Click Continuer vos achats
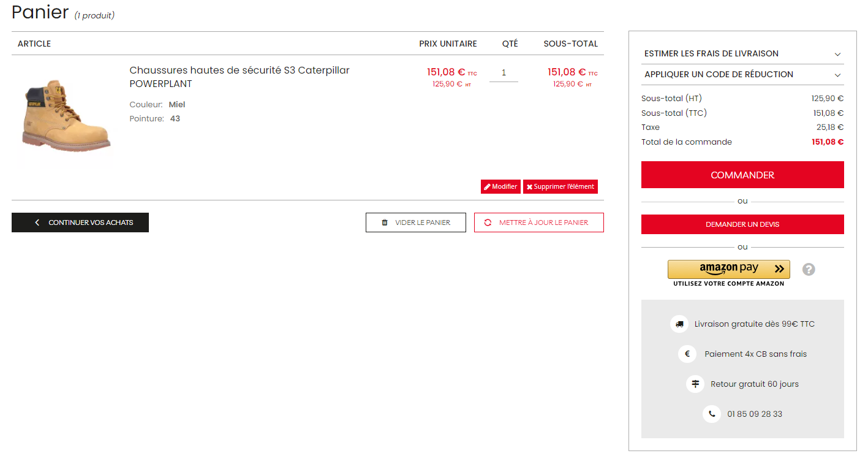The image size is (868, 464). click(80, 222)
